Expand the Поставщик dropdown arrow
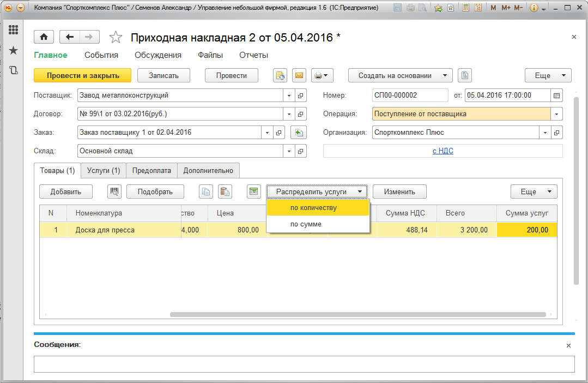This screenshot has height=383, width=588. click(289, 95)
